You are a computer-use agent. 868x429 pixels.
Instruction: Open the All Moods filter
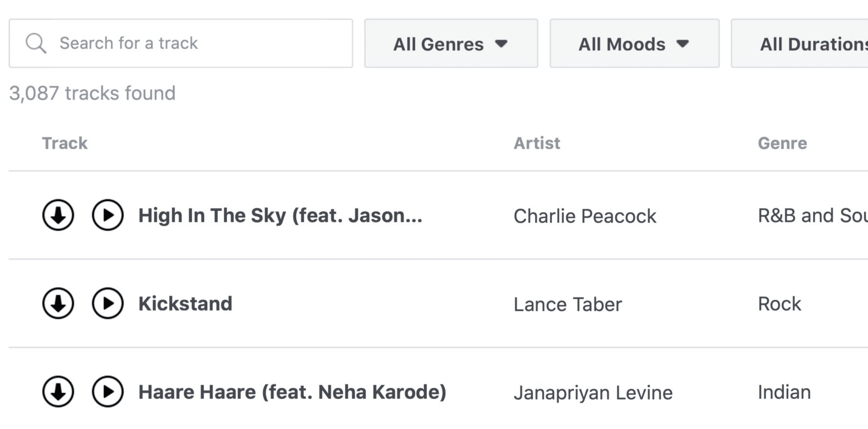point(635,43)
